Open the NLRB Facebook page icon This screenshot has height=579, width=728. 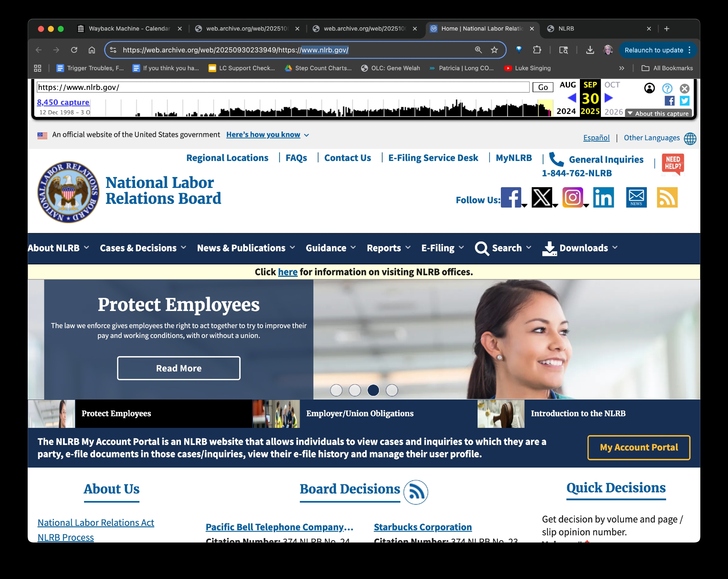point(511,197)
